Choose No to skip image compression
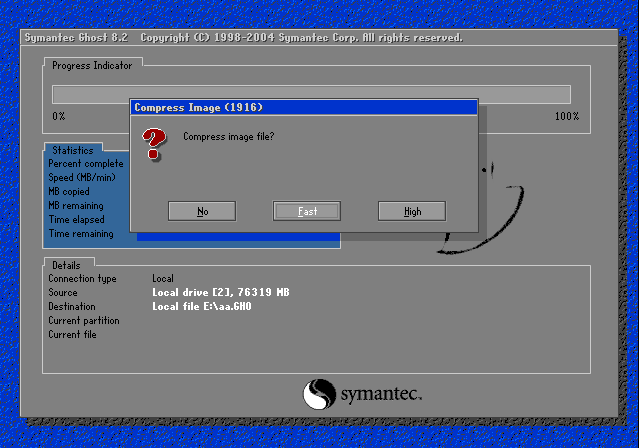 pyautogui.click(x=202, y=211)
